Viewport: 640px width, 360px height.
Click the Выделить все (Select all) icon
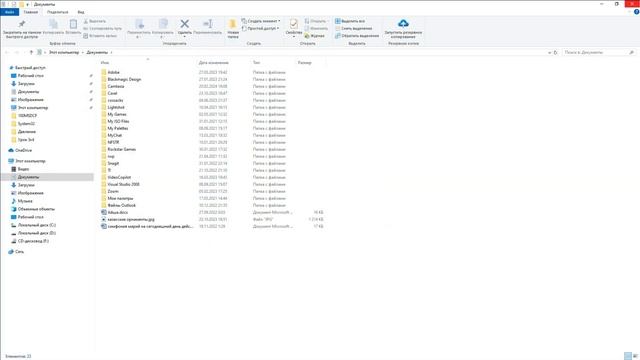coord(338,21)
